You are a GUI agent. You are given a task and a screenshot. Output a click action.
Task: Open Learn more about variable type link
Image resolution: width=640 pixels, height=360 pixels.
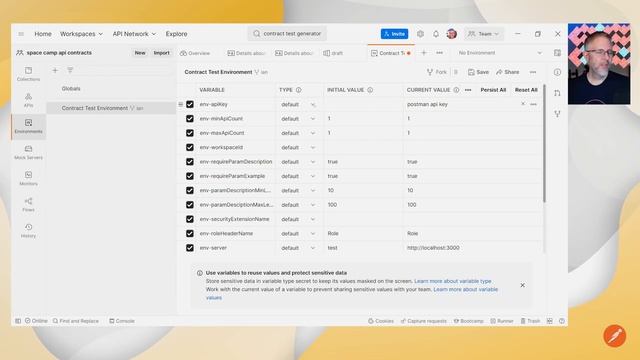coord(453,281)
